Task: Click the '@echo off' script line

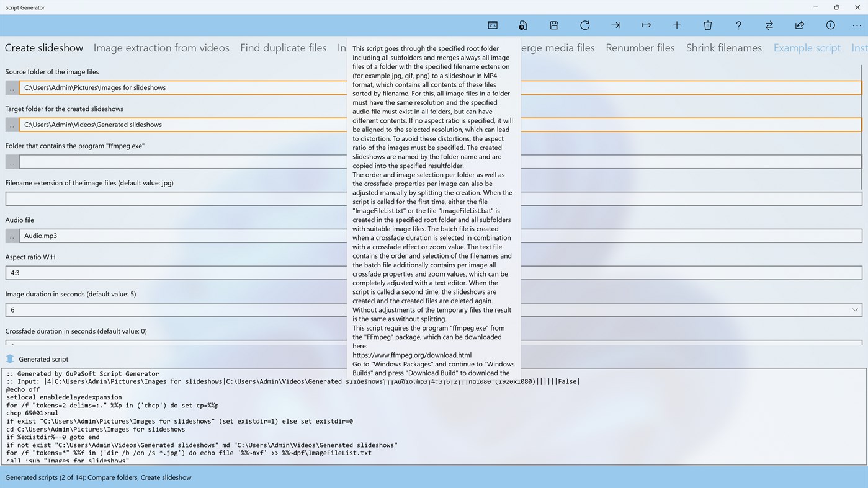Action: pos(23,389)
